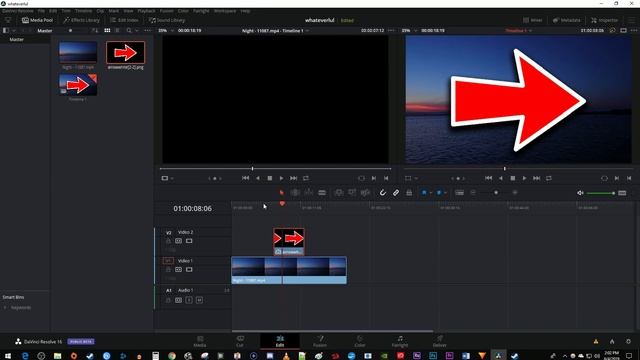Play reverse in the timeline viewer
Screen dimensions: 640x360
(x=501, y=178)
